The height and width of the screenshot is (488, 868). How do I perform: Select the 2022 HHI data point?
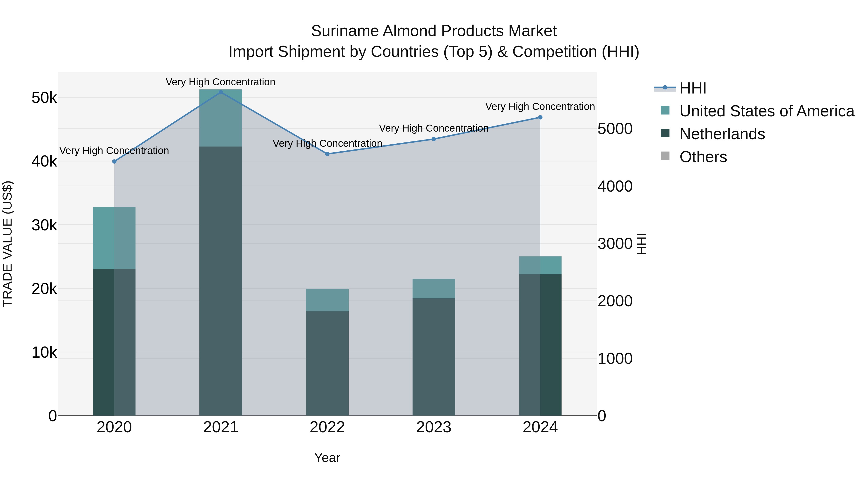tap(327, 154)
